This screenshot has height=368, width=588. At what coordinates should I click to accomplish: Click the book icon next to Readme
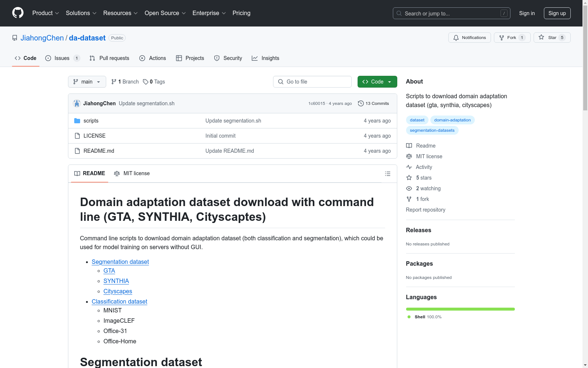(409, 146)
